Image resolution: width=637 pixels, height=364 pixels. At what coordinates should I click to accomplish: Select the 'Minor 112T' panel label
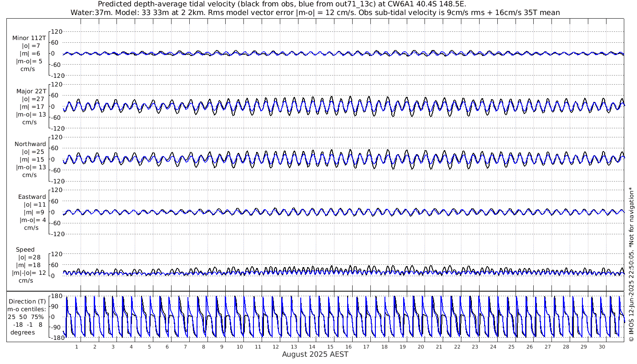click(x=29, y=38)
